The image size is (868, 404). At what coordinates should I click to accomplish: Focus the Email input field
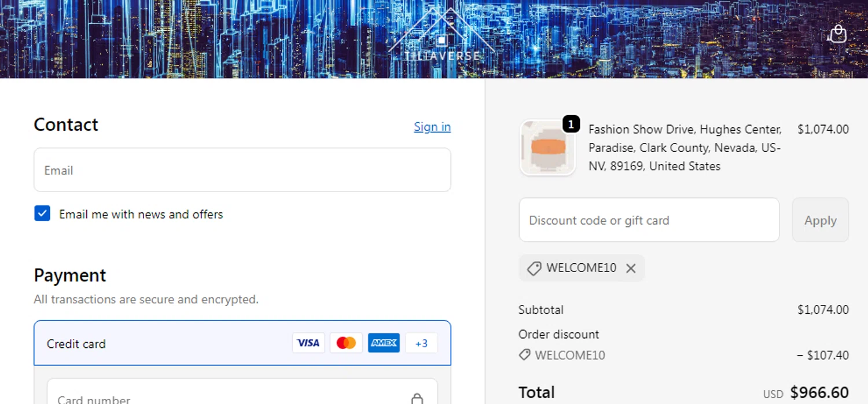point(242,170)
